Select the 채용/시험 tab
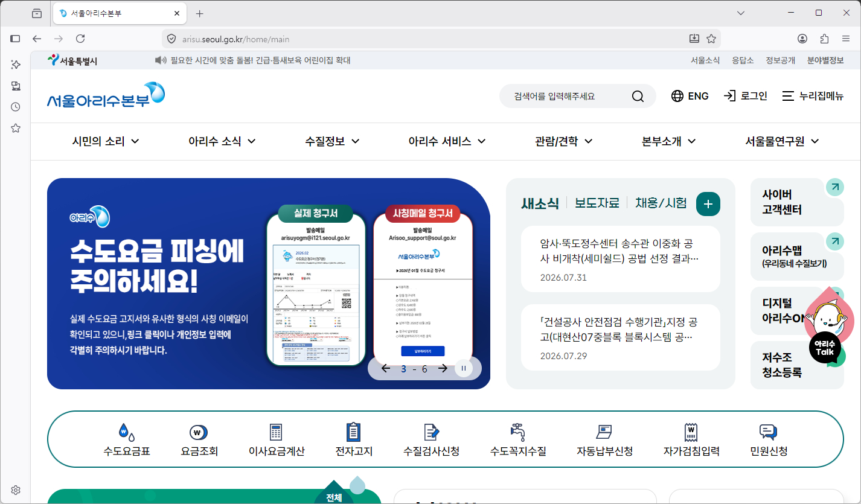Viewport: 861px width, 504px height. tap(661, 203)
